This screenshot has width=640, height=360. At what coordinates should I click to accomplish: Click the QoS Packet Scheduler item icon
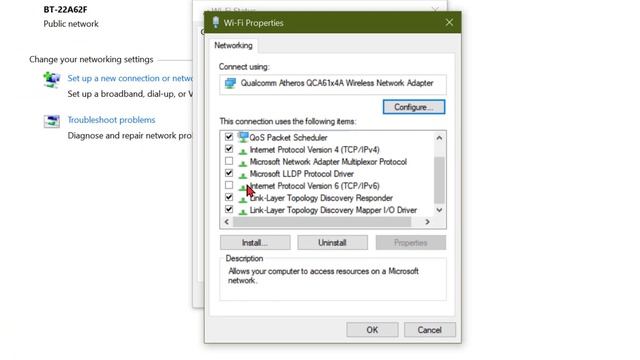243,137
